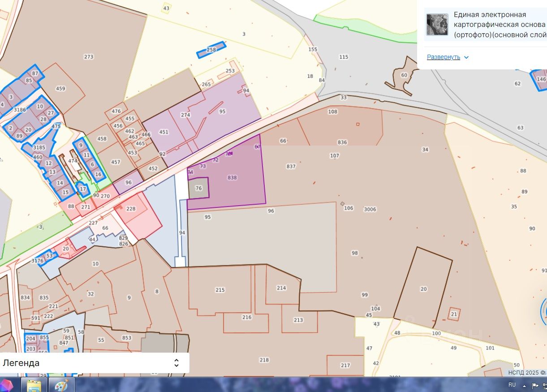Select the blue-outlined parcel 258
547x392 pixels.
coord(211,50)
